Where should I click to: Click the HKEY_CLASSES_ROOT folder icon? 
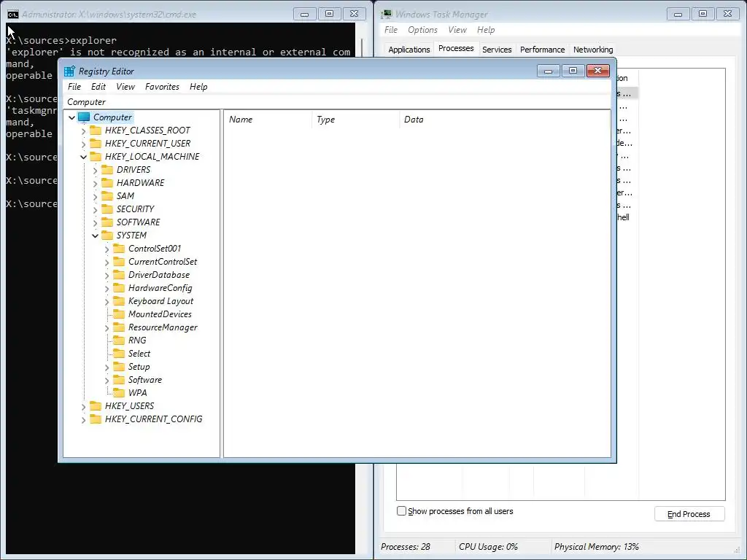click(x=96, y=130)
